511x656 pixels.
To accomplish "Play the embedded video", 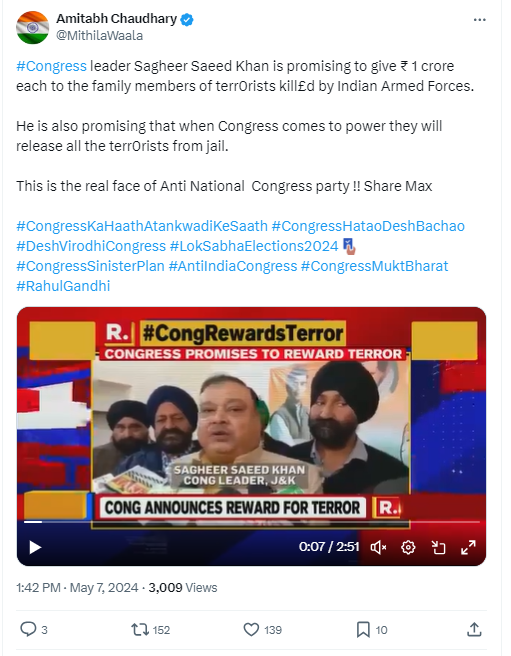I will pos(35,547).
